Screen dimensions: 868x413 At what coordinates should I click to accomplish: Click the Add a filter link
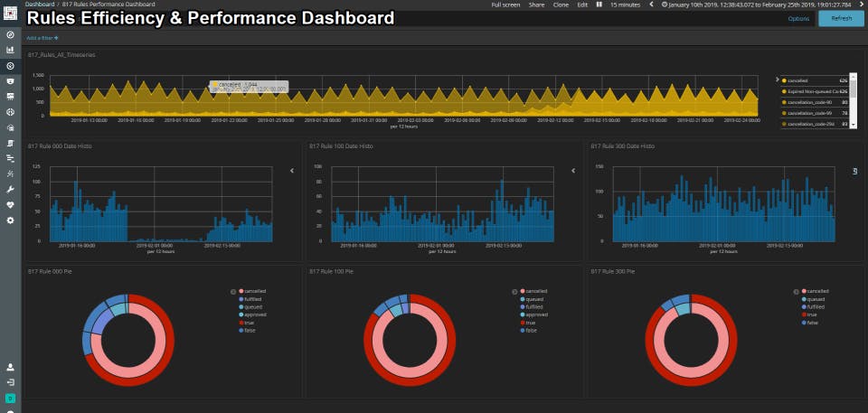tap(42, 38)
